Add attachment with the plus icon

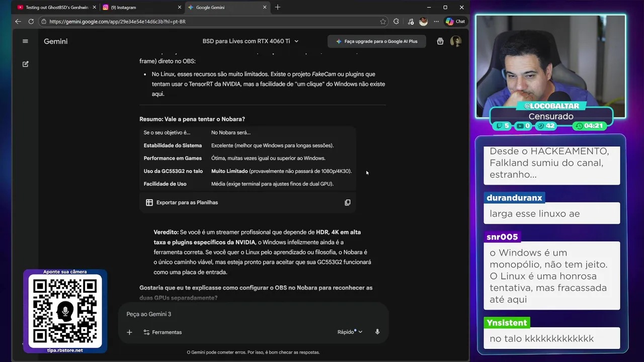pos(129,332)
